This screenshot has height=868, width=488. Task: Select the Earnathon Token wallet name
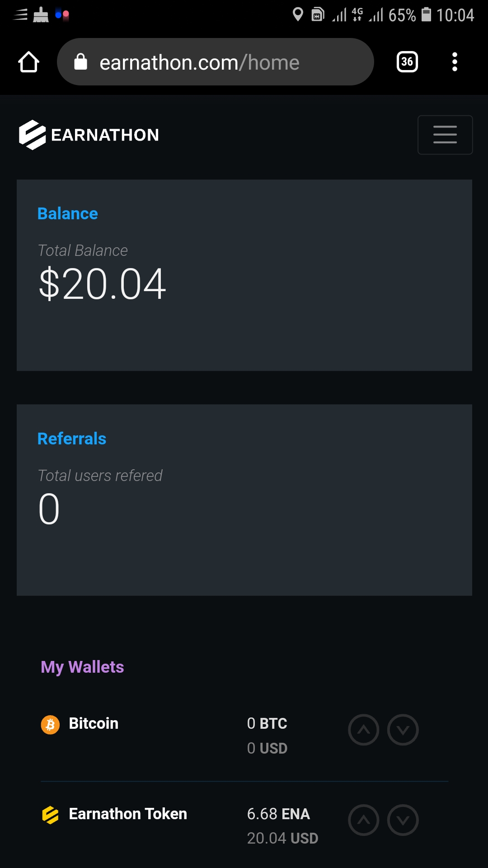coord(128,814)
